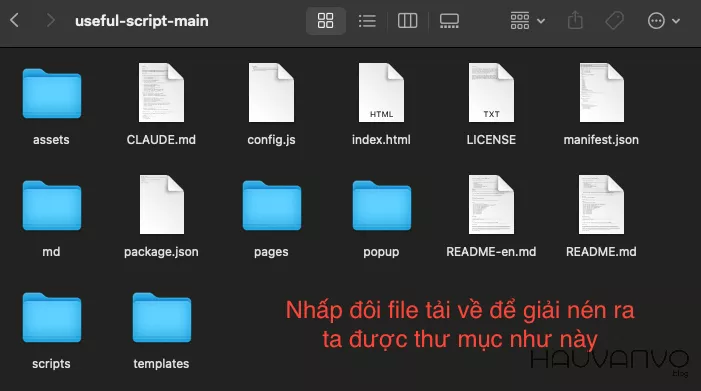Click the 'popup' folder name
This screenshot has width=701, height=391.
click(x=381, y=252)
